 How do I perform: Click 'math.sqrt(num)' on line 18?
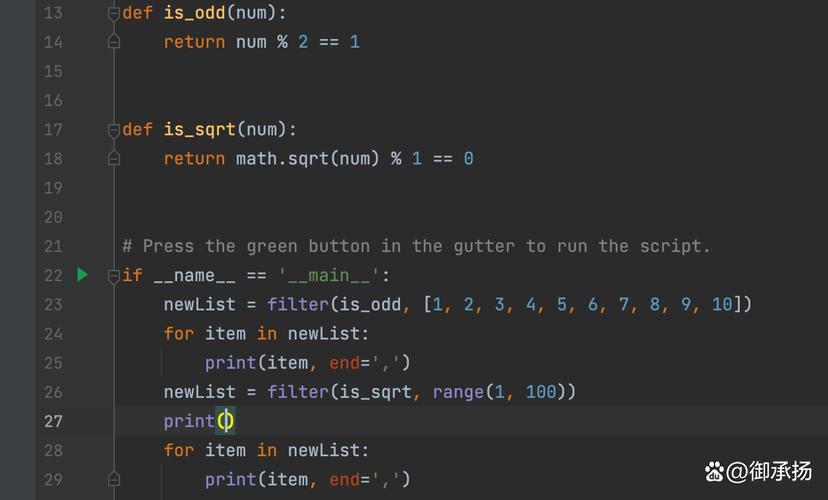(x=307, y=158)
